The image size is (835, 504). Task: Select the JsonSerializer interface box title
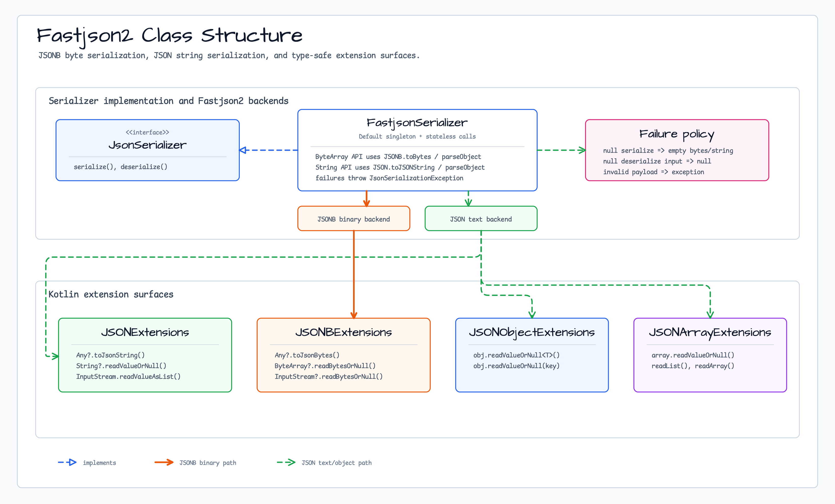[147, 145]
